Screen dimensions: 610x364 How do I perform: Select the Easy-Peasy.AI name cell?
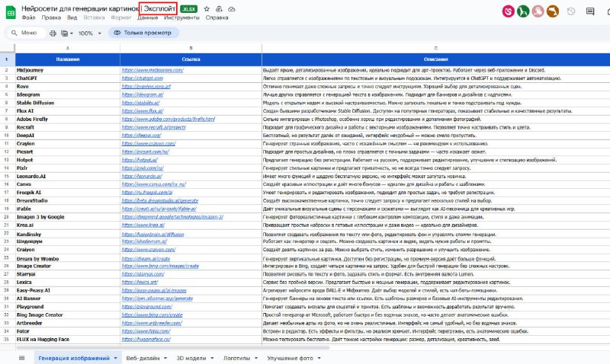coord(68,291)
